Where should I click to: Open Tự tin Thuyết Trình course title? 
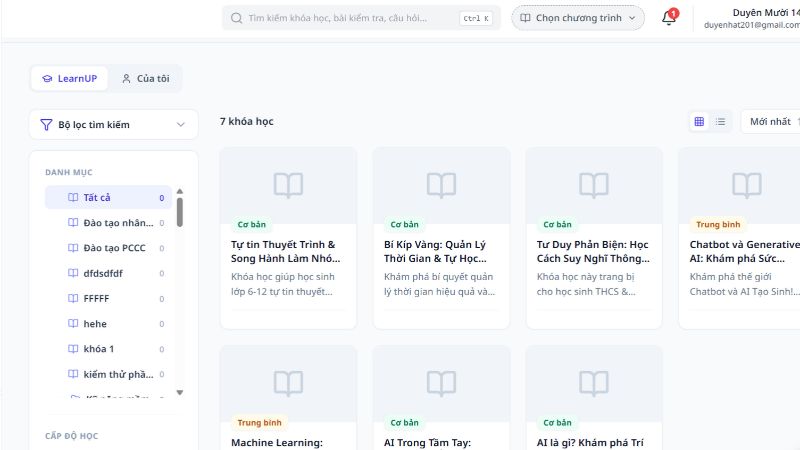(286, 252)
